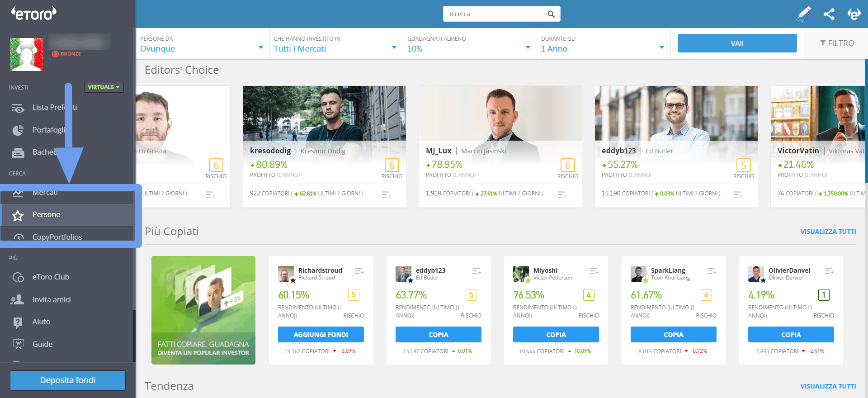Open Guide presentation icon

(x=18, y=344)
